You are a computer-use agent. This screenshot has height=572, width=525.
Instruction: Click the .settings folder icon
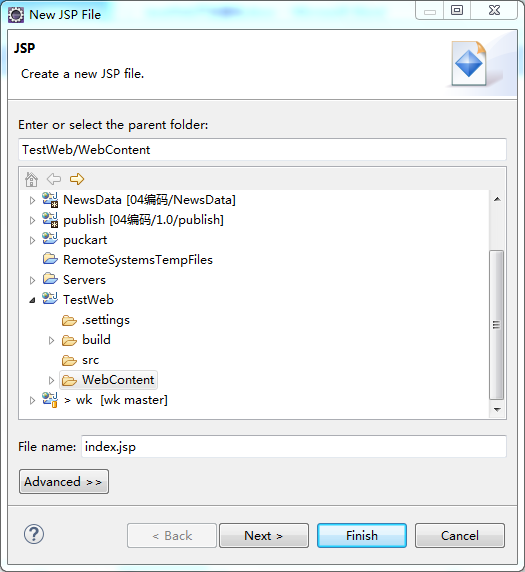[x=69, y=320]
